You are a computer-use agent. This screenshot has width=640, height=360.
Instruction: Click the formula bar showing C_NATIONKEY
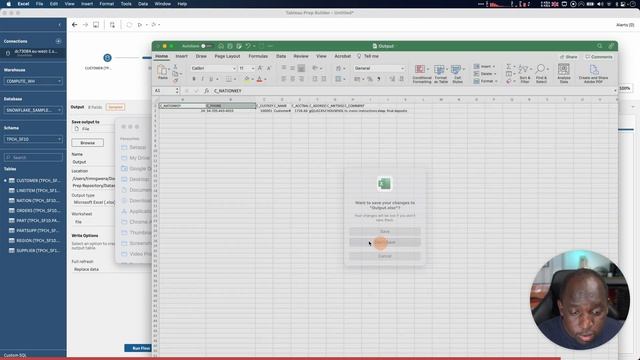coord(412,91)
